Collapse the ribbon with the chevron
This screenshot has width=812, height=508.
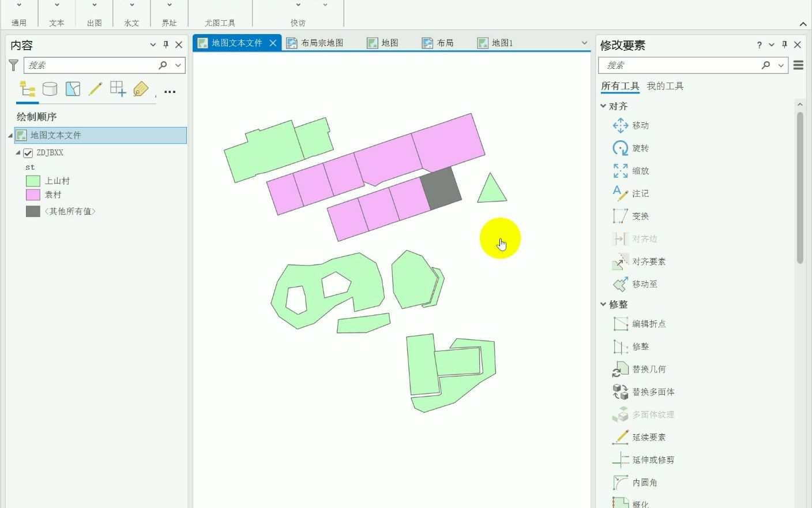click(x=803, y=24)
